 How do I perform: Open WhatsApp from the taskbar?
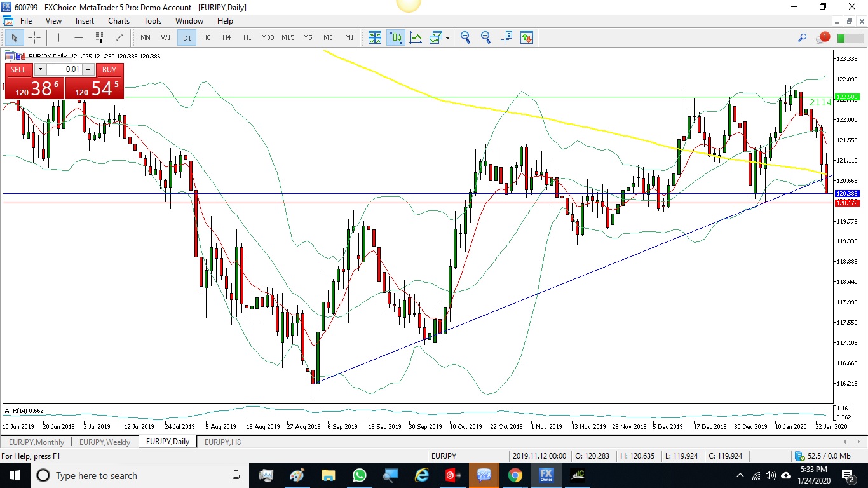359,475
